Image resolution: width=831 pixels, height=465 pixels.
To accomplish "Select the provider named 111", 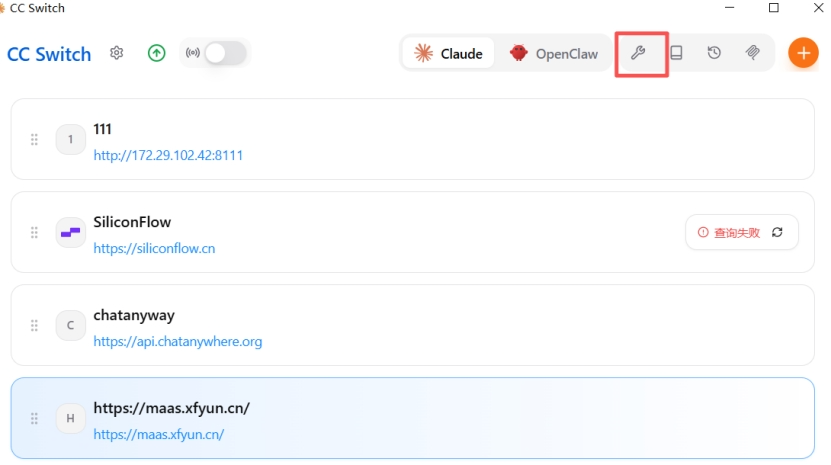I will (102, 129).
